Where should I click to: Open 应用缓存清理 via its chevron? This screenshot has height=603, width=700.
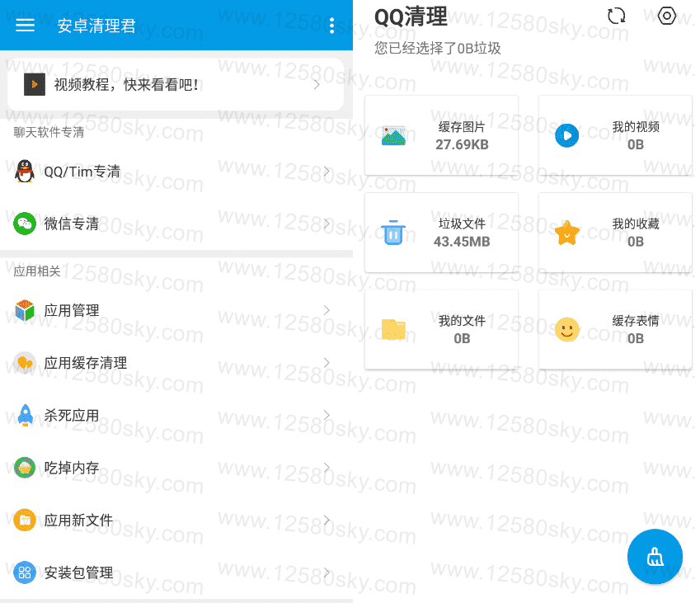[x=327, y=363]
